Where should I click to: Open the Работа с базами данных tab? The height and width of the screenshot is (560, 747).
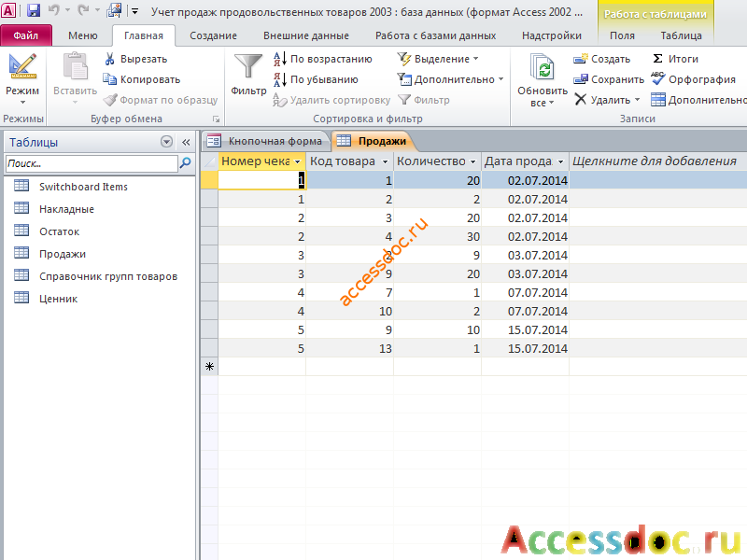click(x=435, y=35)
